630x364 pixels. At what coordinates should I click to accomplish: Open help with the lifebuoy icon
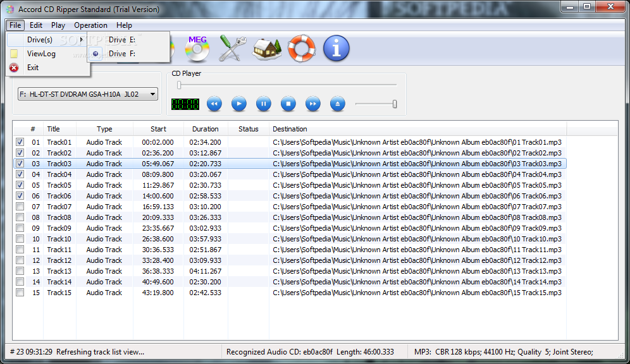pyautogui.click(x=302, y=49)
